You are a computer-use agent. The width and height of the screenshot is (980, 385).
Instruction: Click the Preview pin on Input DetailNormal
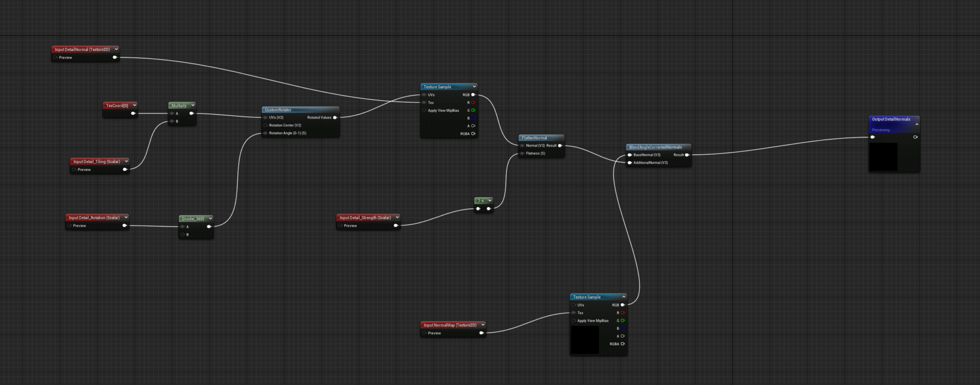[55, 57]
